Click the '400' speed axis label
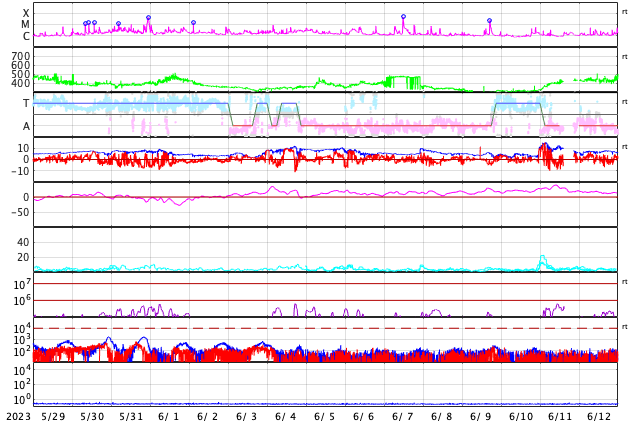Image resolution: width=634 pixels, height=424 pixels. tap(21, 83)
